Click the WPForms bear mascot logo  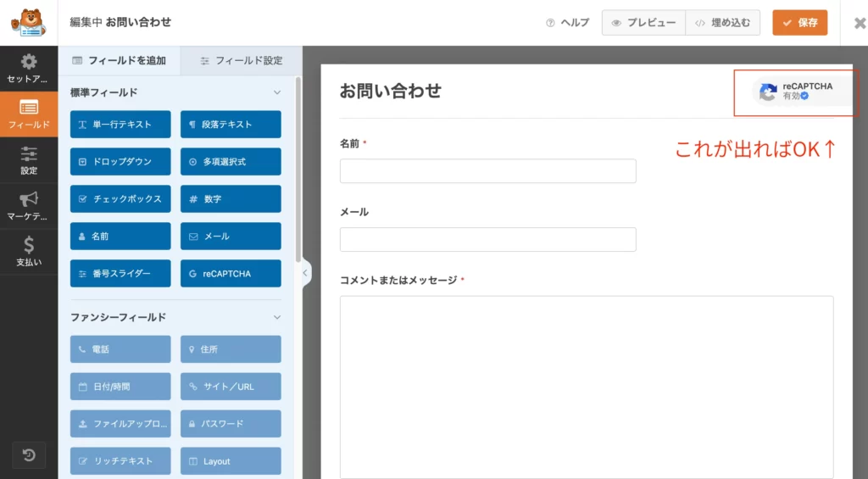pos(29,23)
